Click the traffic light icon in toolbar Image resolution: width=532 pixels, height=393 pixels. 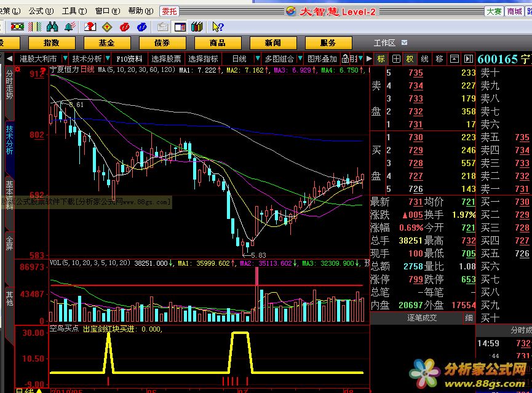coord(17,27)
